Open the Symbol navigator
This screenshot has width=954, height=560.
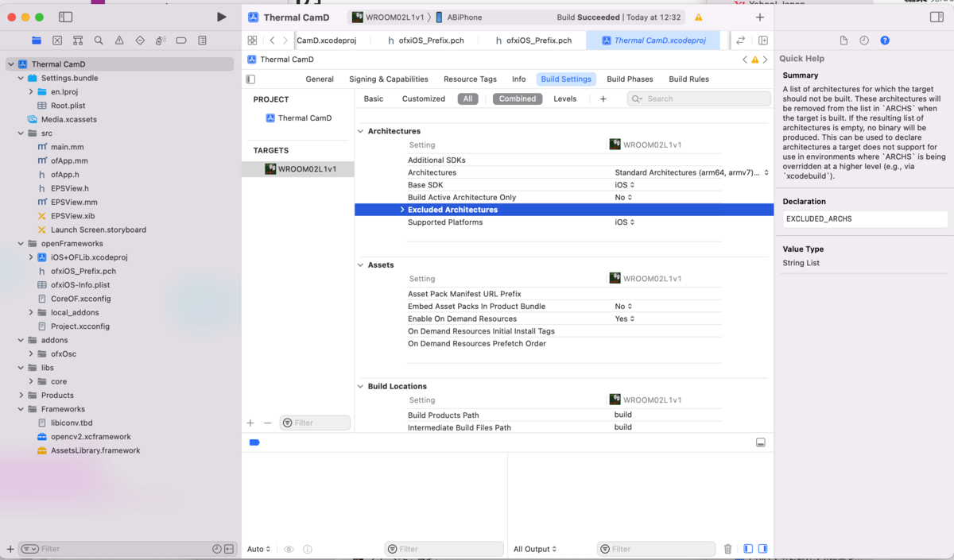78,41
